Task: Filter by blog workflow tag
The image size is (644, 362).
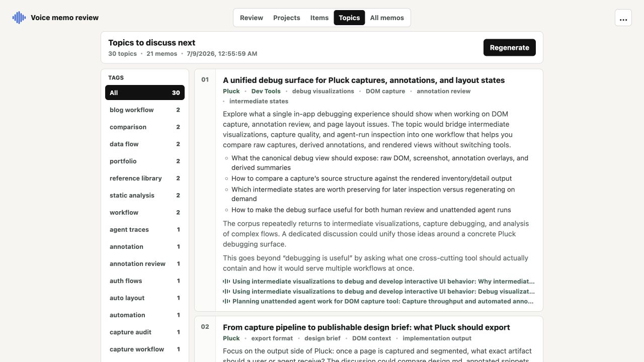Action: (x=145, y=110)
